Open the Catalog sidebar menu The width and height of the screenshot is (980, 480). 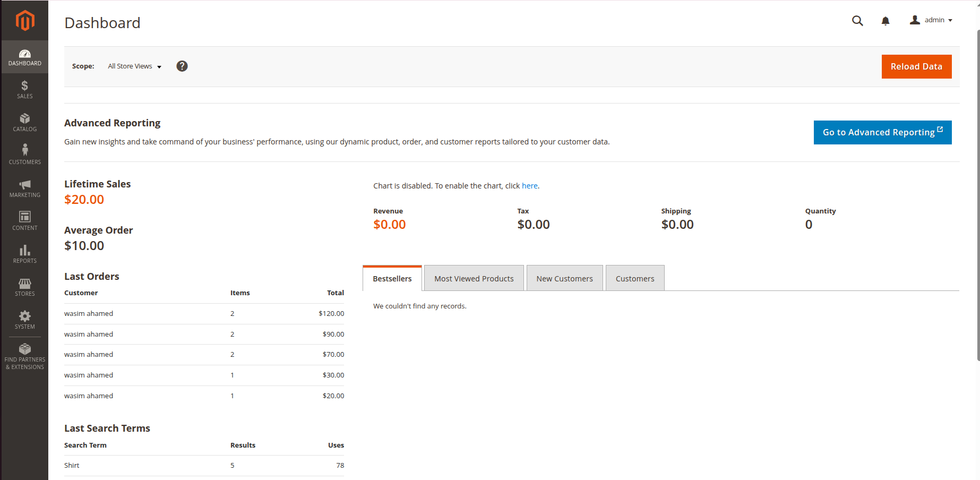(25, 122)
